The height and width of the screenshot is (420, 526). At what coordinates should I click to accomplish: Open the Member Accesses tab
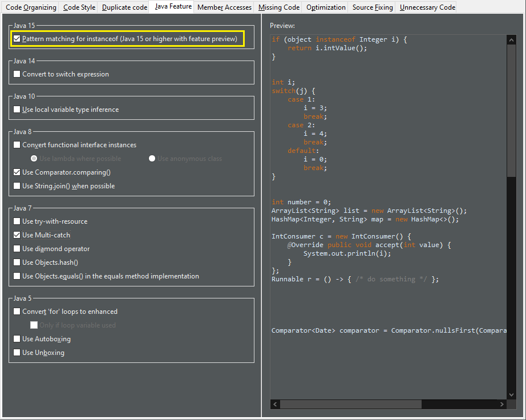[224, 7]
